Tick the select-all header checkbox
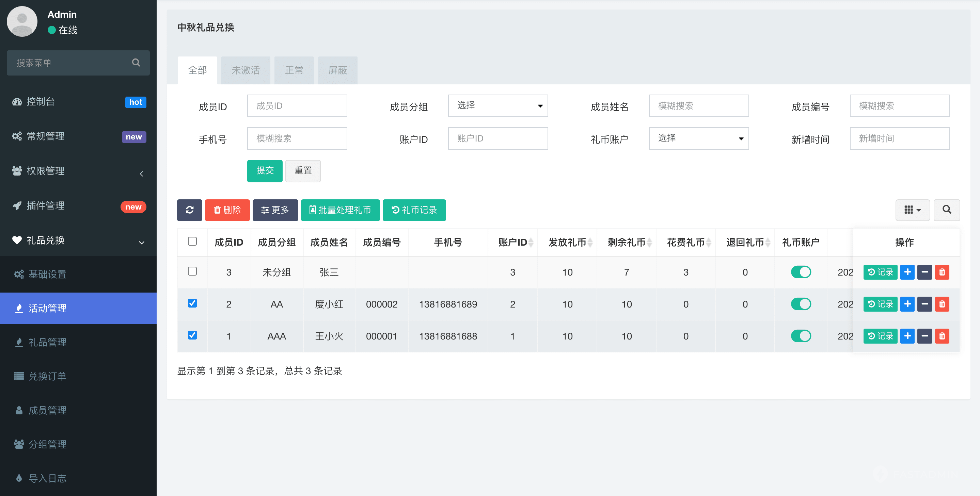This screenshot has width=980, height=496. (192, 241)
